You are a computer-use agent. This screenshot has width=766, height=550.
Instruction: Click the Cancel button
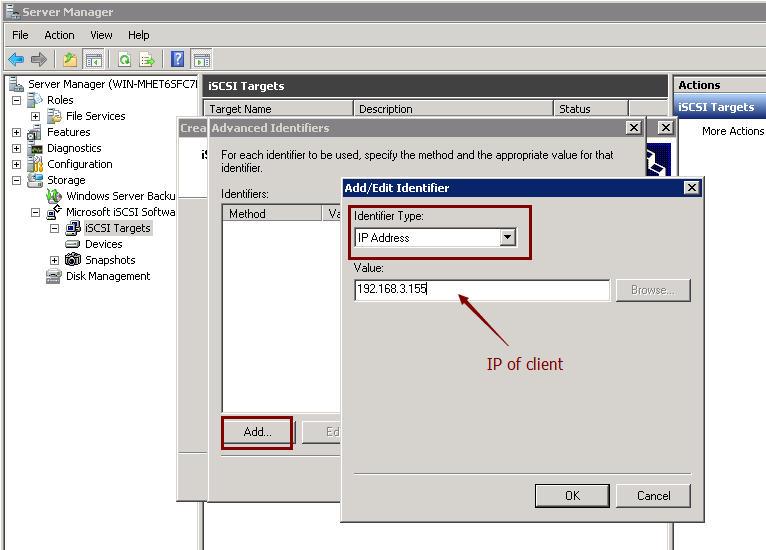pos(653,495)
